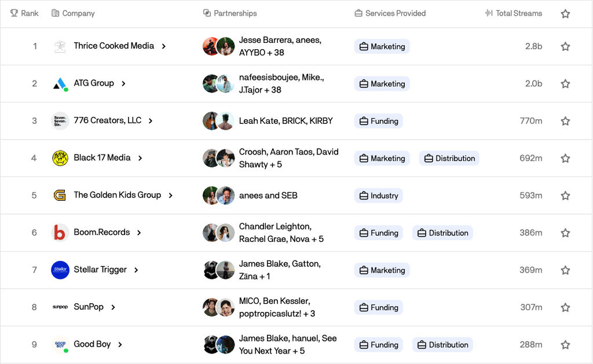The image size is (593, 364).
Task: Click the Distribution tag for Black 17 Media
Action: click(449, 158)
